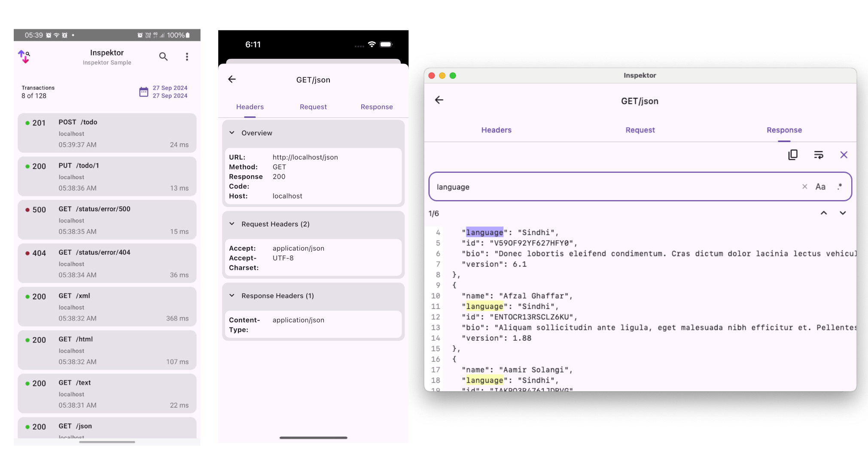Jump to previous search match
868x464 pixels.
[x=824, y=213]
